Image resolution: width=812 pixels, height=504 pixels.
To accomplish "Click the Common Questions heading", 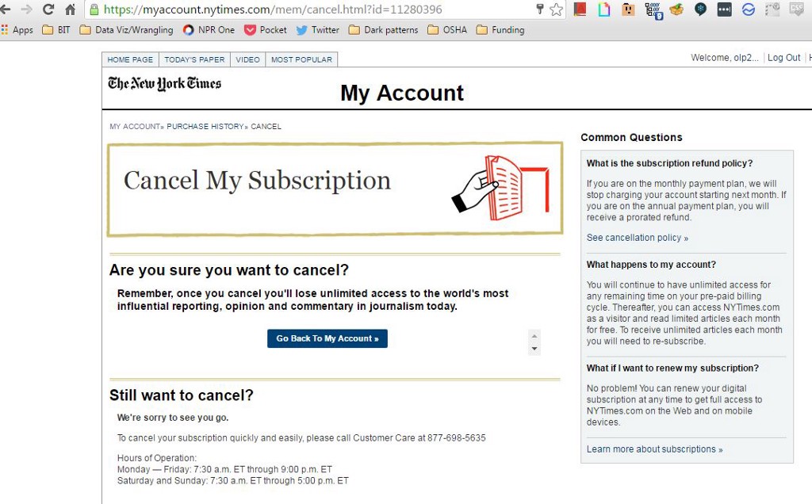I will (631, 138).
